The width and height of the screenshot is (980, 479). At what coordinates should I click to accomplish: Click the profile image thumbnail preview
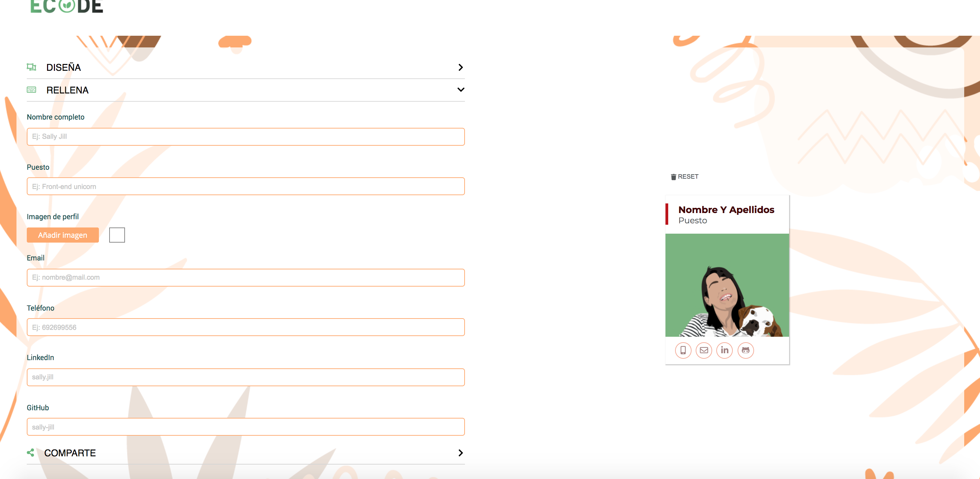tap(117, 235)
